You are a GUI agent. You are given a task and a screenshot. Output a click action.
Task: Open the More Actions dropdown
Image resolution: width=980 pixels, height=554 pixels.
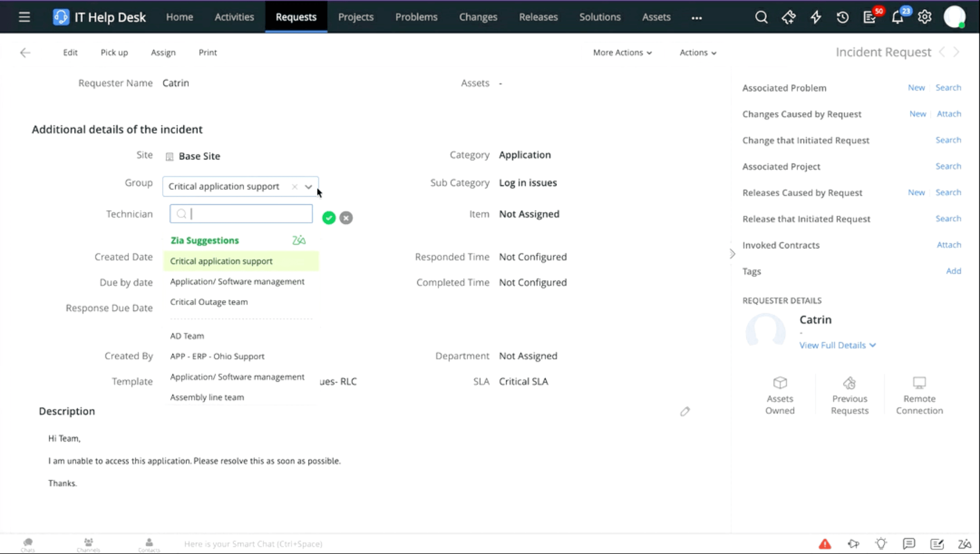click(622, 52)
